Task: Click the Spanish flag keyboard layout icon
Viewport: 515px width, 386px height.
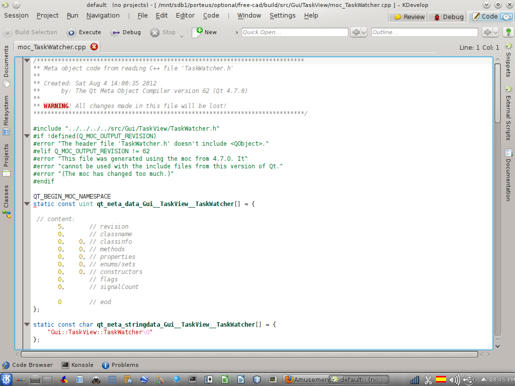Action: [441, 379]
